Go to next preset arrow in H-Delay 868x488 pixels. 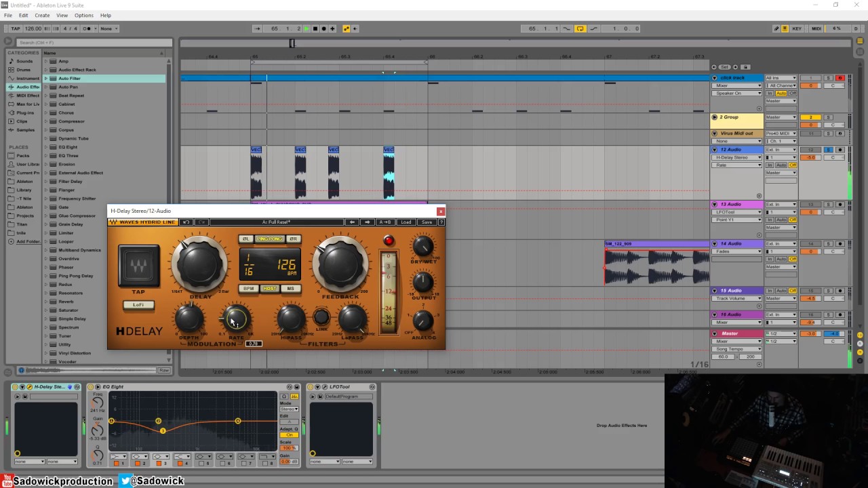click(368, 222)
